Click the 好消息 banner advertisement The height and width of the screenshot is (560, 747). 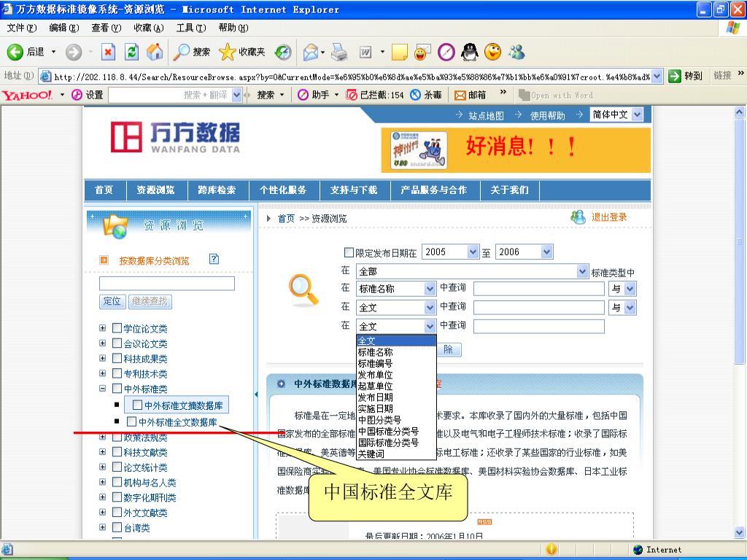coord(516,150)
